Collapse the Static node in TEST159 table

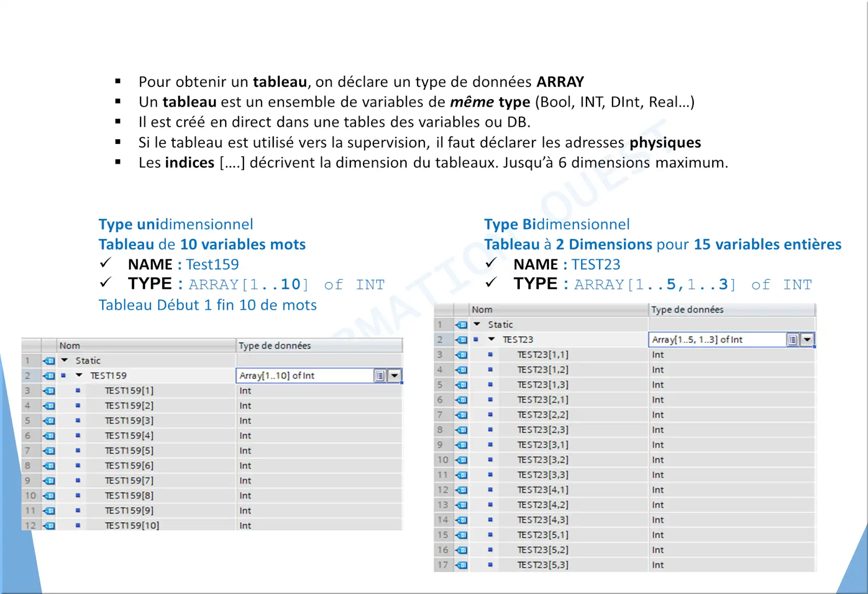pyautogui.click(x=65, y=360)
